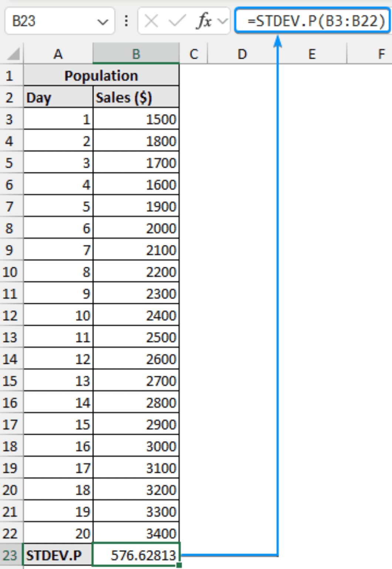Select the cell showing 576.62813

click(x=136, y=555)
